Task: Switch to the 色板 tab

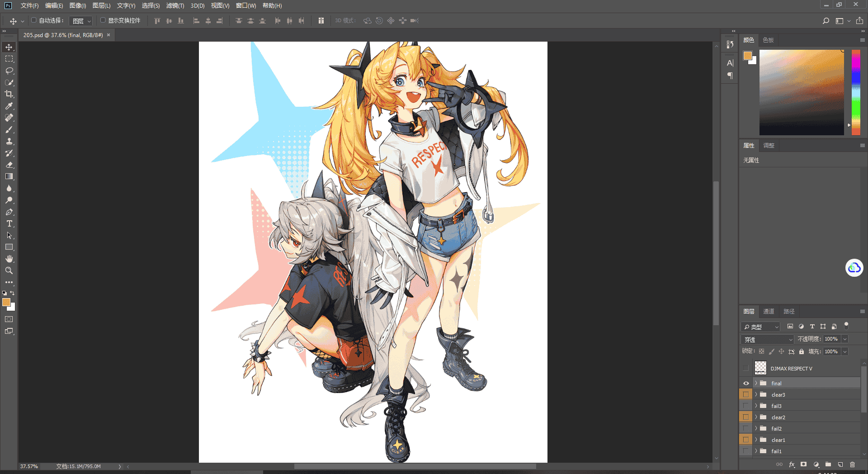Action: (768, 40)
